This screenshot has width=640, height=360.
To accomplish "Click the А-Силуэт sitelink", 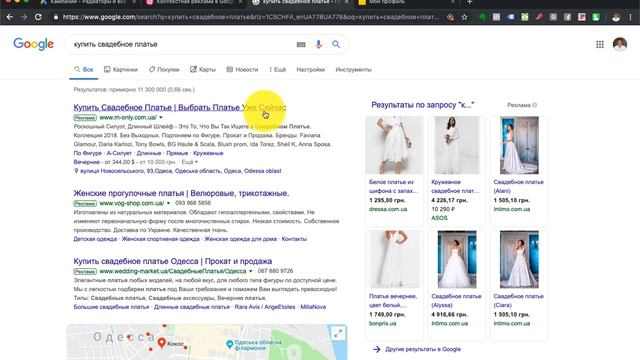I will tap(119, 153).
